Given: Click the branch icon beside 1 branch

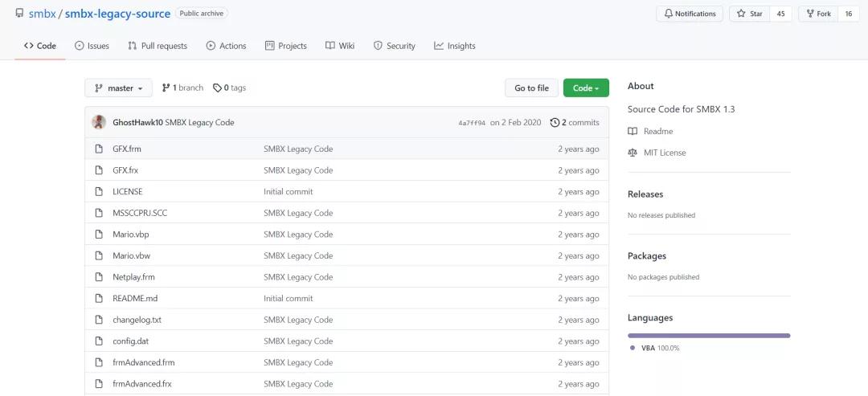Looking at the screenshot, I should pyautogui.click(x=166, y=88).
